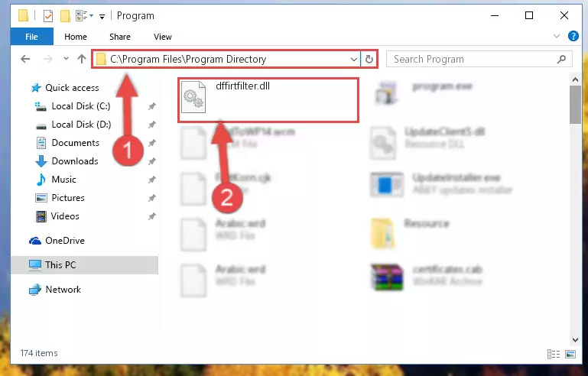
Task: Select the UpdateInstaller.exe icon
Action: click(x=387, y=184)
